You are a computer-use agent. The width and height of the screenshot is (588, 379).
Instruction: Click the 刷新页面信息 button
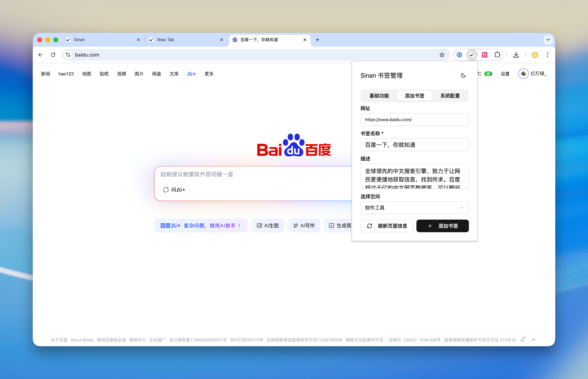coord(387,226)
